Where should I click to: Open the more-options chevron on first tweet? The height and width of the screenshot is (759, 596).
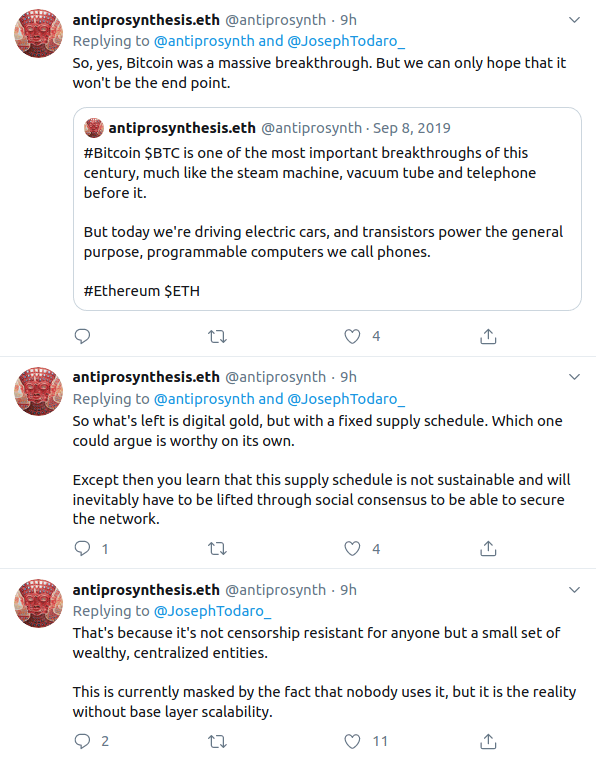click(x=574, y=20)
